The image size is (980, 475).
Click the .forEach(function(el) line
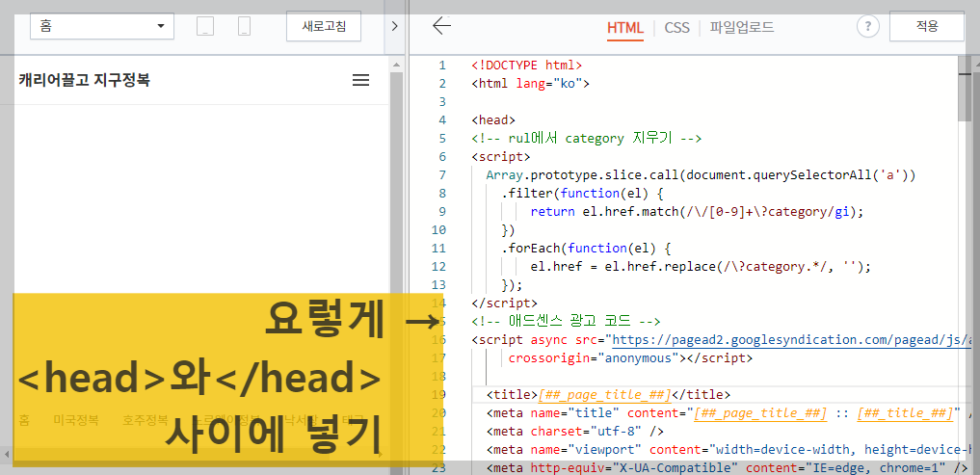point(586,249)
